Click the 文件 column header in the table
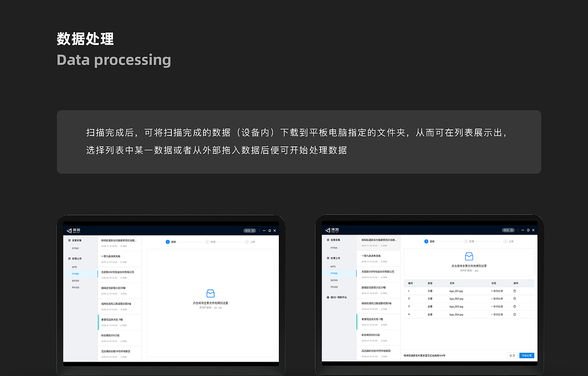Image resolution: width=588 pixels, height=376 pixels. coord(452,283)
